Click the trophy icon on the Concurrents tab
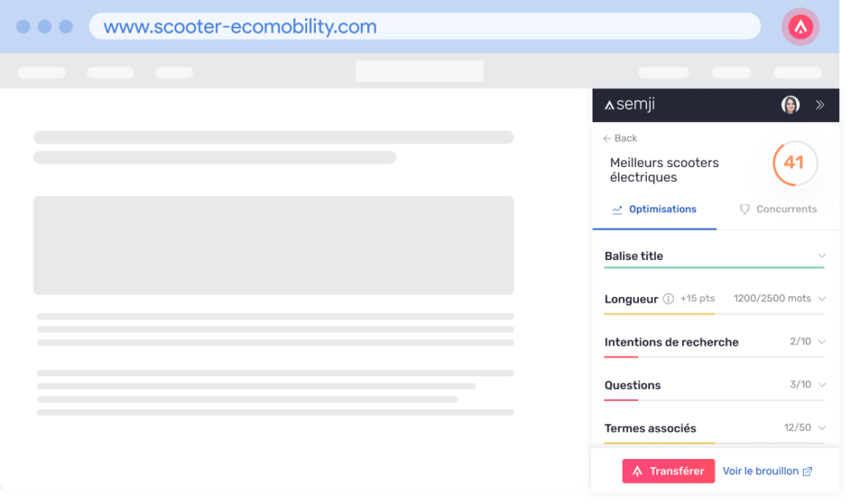Image resolution: width=851 pixels, height=504 pixels. coord(745,209)
